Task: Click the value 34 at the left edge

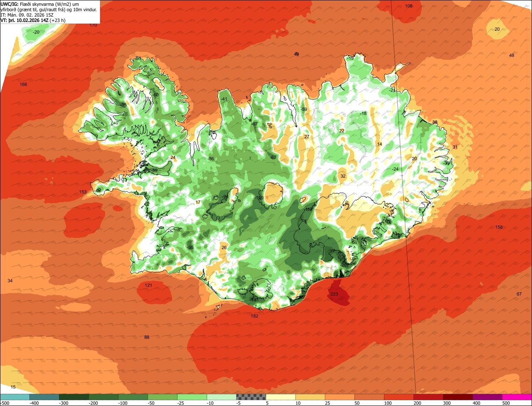Action: click(x=10, y=281)
